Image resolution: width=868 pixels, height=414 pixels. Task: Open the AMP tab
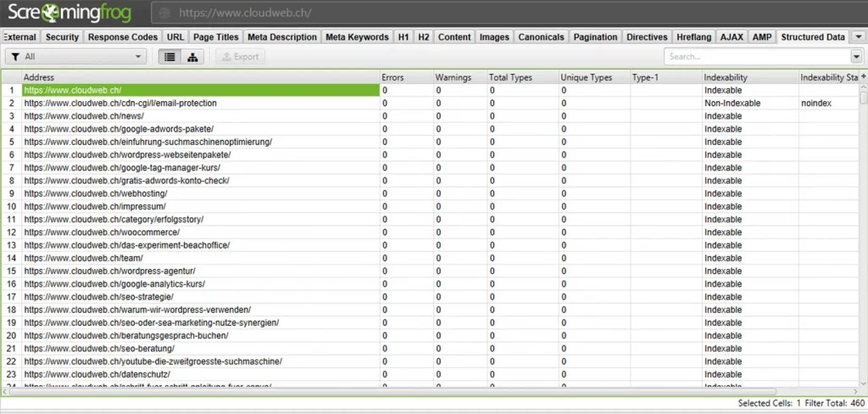762,37
